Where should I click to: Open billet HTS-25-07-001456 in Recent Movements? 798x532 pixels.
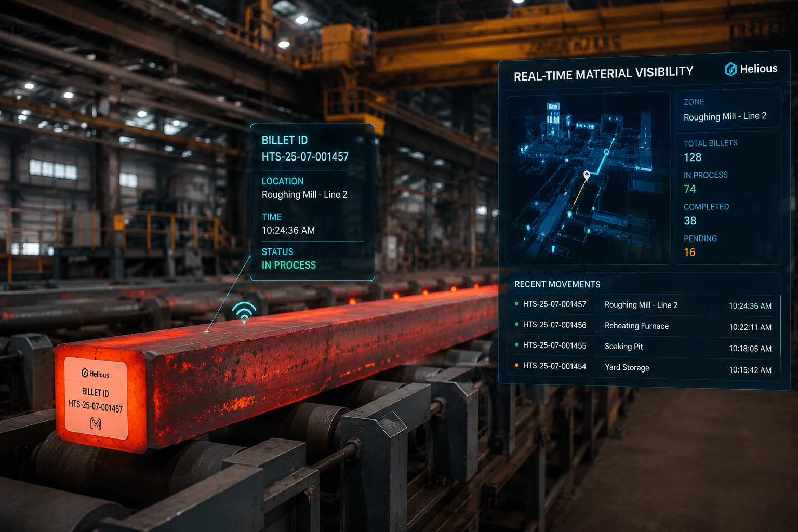pos(554,325)
